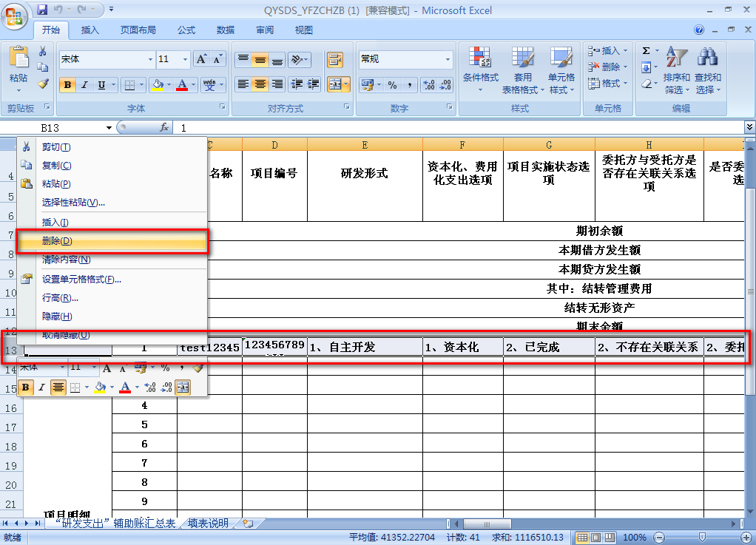The image size is (756, 545).
Task: Toggle Middle Align in the alignment group
Action: (x=260, y=60)
